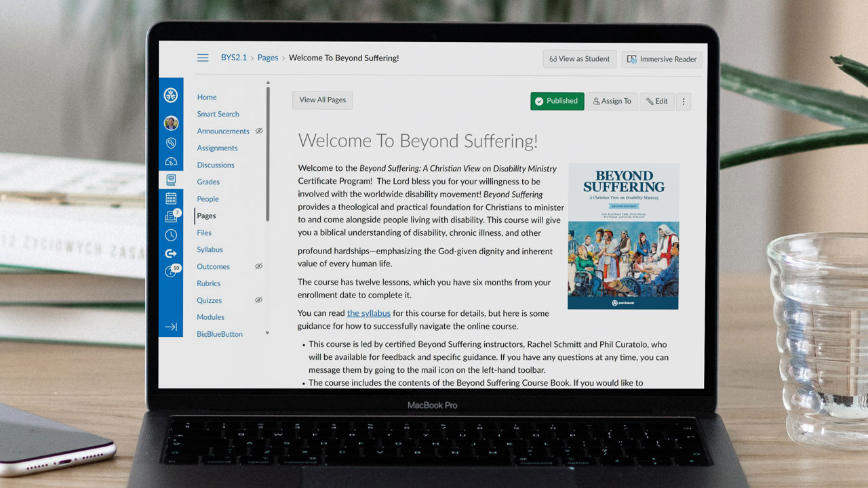Viewport: 868px width, 488px height.
Task: Open Discussions in the course menu
Action: (x=216, y=165)
